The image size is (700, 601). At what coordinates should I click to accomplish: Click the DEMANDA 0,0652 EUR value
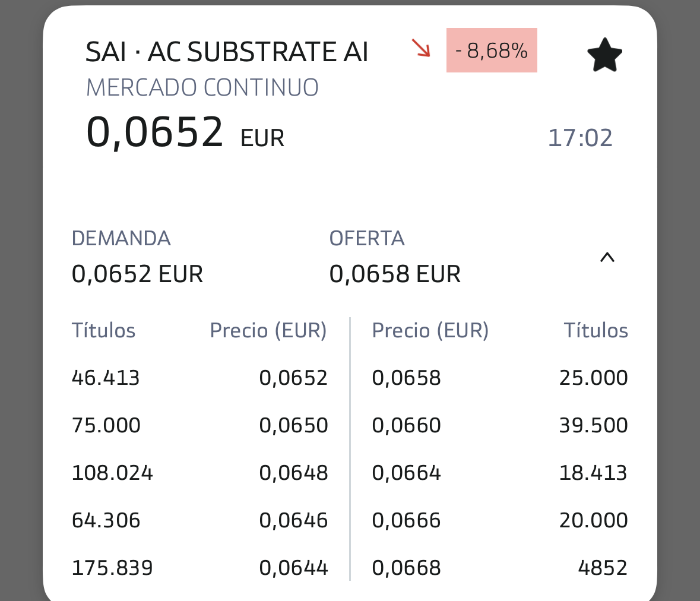pyautogui.click(x=137, y=274)
